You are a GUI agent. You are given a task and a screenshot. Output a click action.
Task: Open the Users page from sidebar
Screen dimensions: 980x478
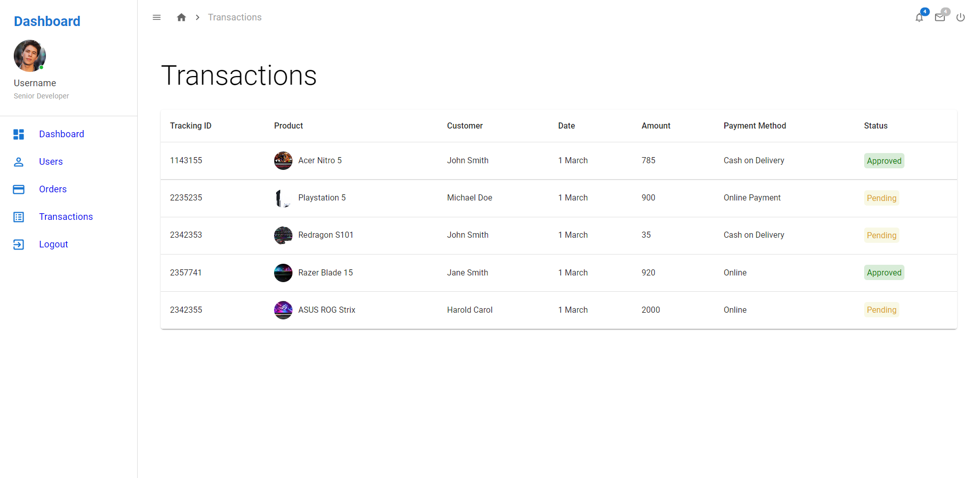[x=51, y=162]
